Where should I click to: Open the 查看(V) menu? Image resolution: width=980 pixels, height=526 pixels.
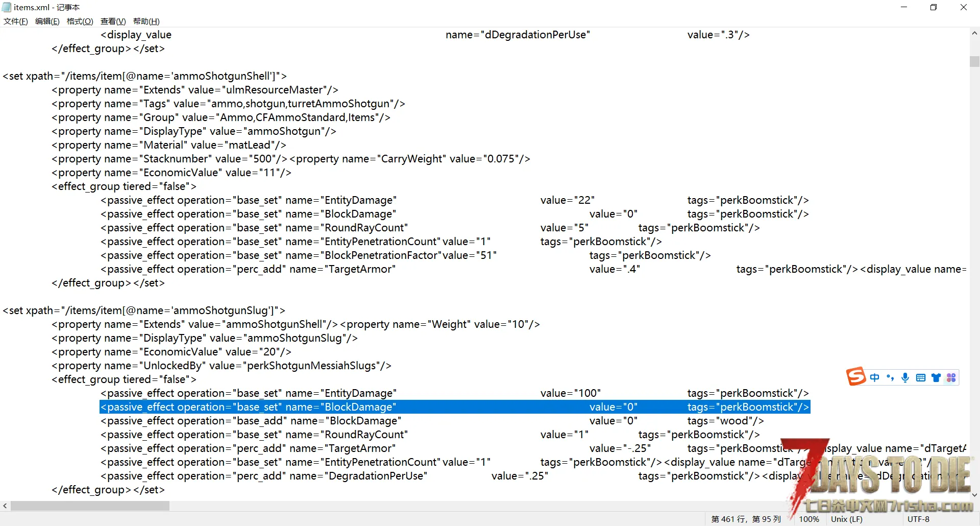113,21
